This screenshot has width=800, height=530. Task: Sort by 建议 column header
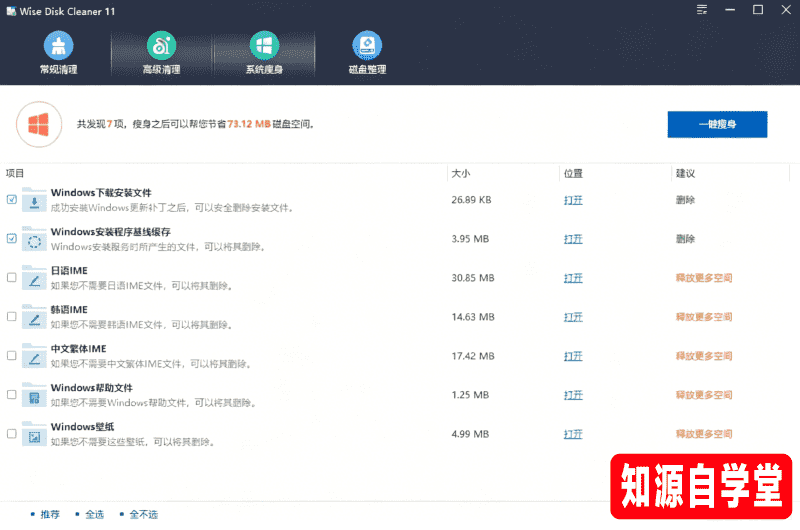[x=685, y=173]
